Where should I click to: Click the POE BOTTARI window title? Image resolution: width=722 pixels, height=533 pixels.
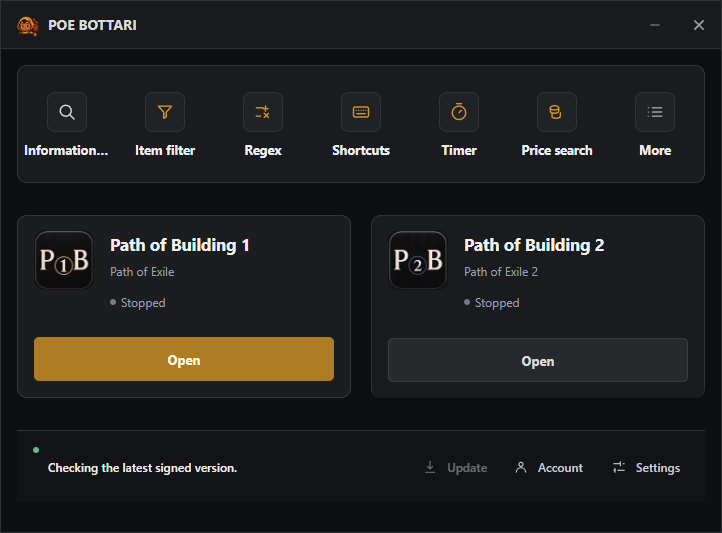click(92, 25)
